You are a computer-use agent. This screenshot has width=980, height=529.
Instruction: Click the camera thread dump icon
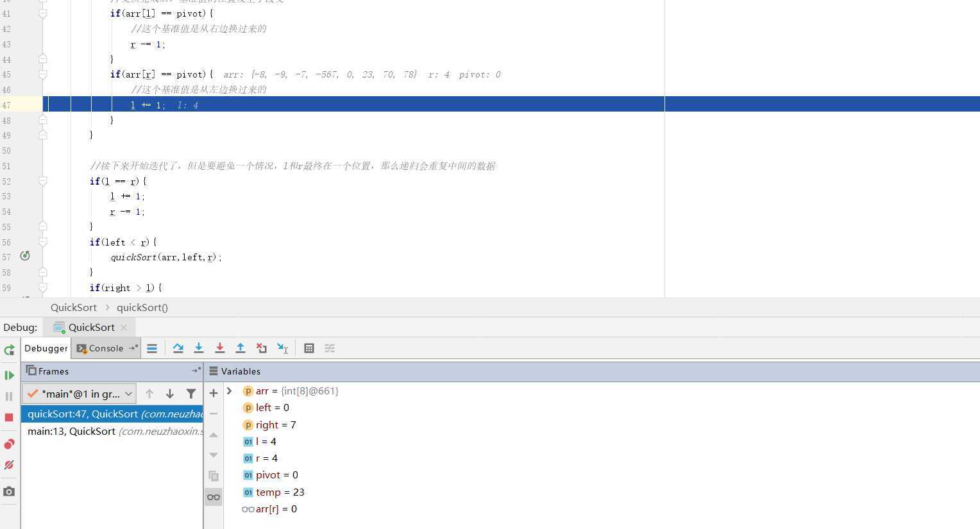pos(9,491)
